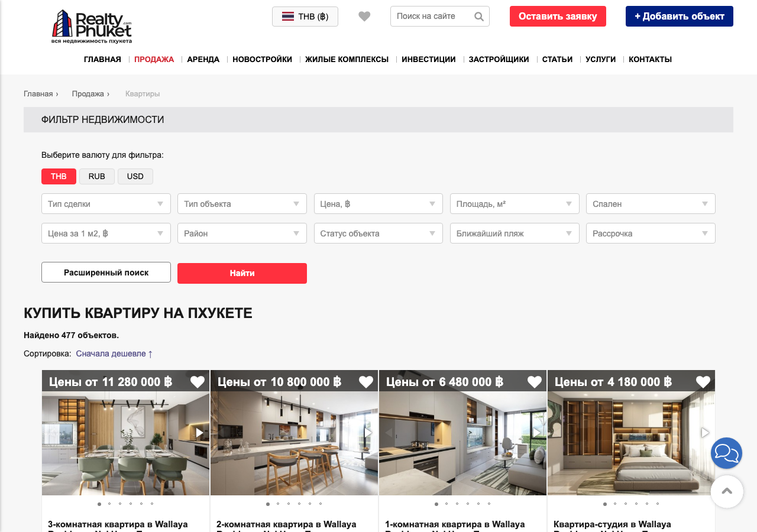Viewport: 757px width, 532px height.
Task: Click the Realty Phuket logo
Action: [x=92, y=27]
